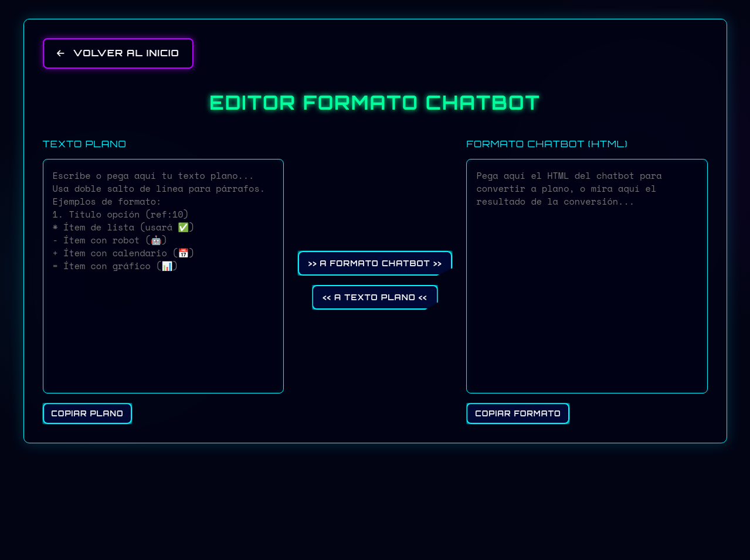Select the Texto Plano section heading
Image resolution: width=750 pixels, height=560 pixels.
point(84,144)
